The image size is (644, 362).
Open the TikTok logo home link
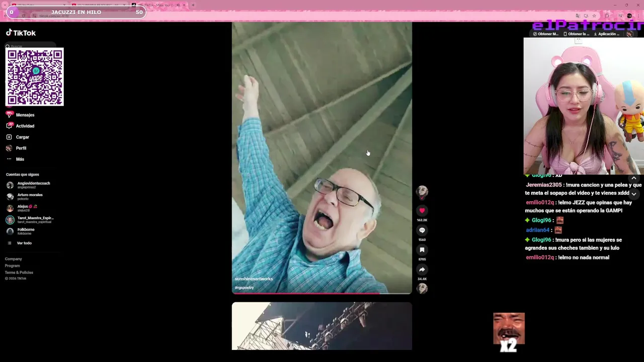[21, 33]
